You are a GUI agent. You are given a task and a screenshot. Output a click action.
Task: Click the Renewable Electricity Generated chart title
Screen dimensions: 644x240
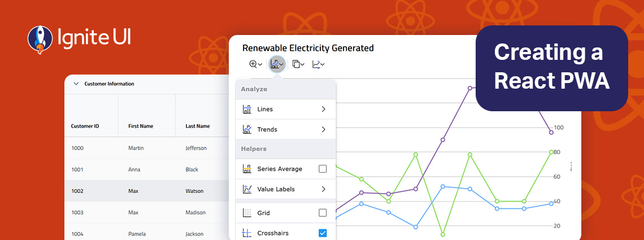pos(308,48)
